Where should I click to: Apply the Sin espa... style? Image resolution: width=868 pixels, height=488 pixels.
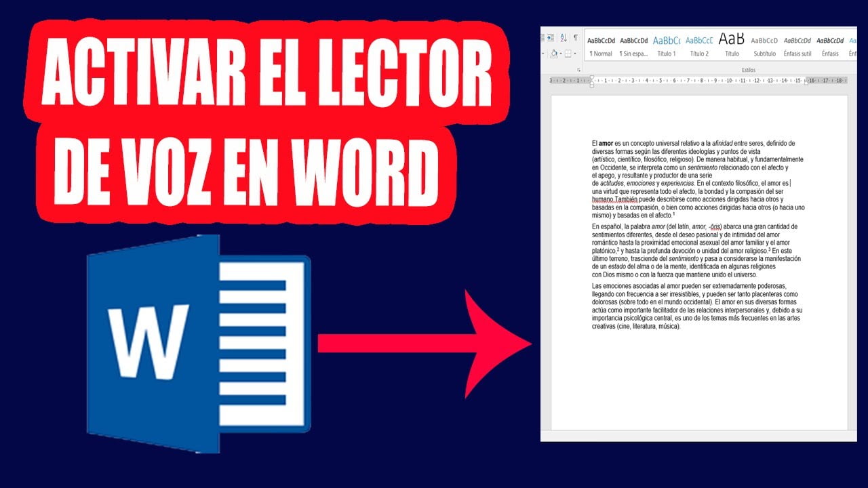(633, 46)
